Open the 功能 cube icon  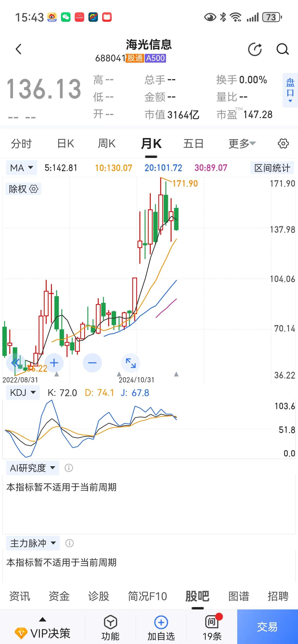pyautogui.click(x=110, y=622)
